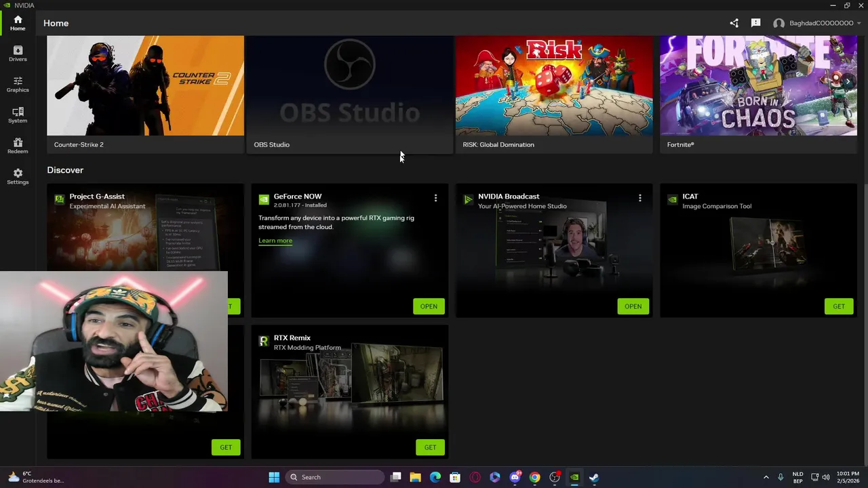
Task: Open Google Chrome from the taskbar
Action: click(534, 477)
